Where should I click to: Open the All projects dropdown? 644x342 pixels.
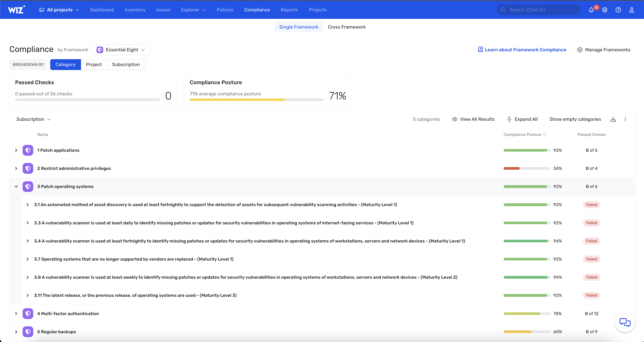(x=59, y=10)
